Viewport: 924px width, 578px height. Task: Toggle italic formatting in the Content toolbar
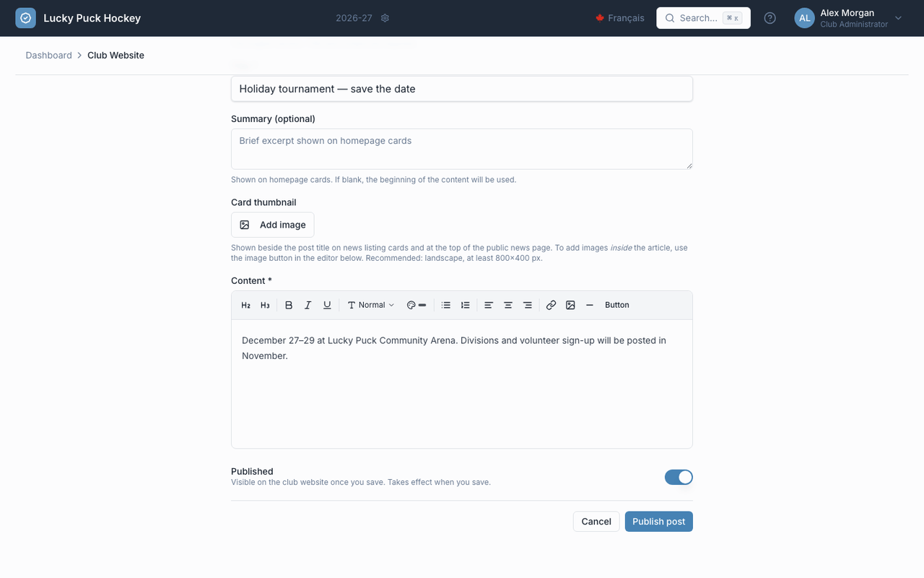(308, 305)
